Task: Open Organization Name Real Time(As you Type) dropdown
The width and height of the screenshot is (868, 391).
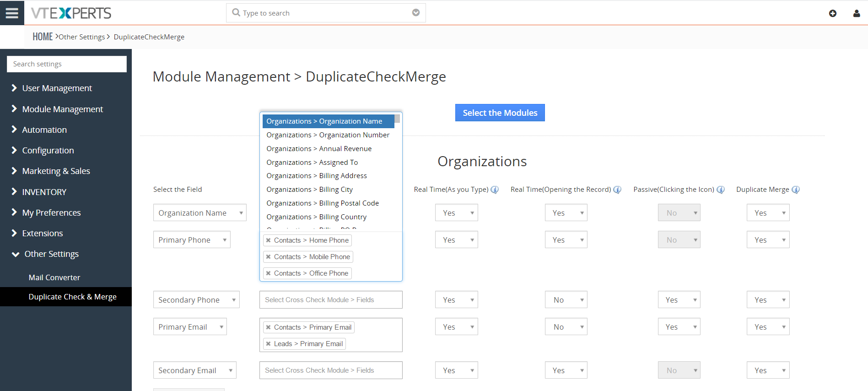Action: [456, 213]
